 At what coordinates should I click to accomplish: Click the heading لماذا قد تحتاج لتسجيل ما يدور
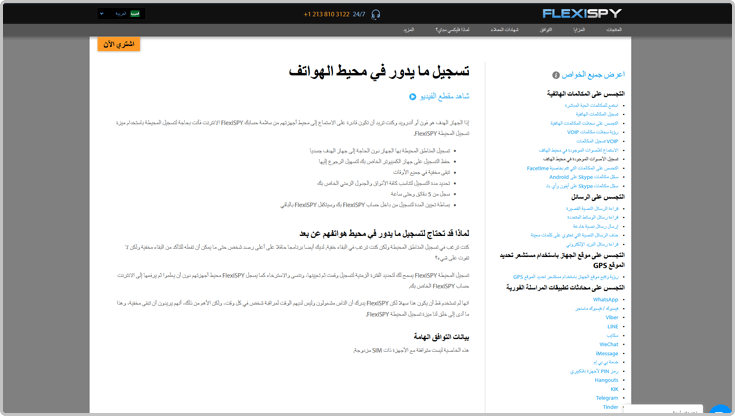(384, 233)
